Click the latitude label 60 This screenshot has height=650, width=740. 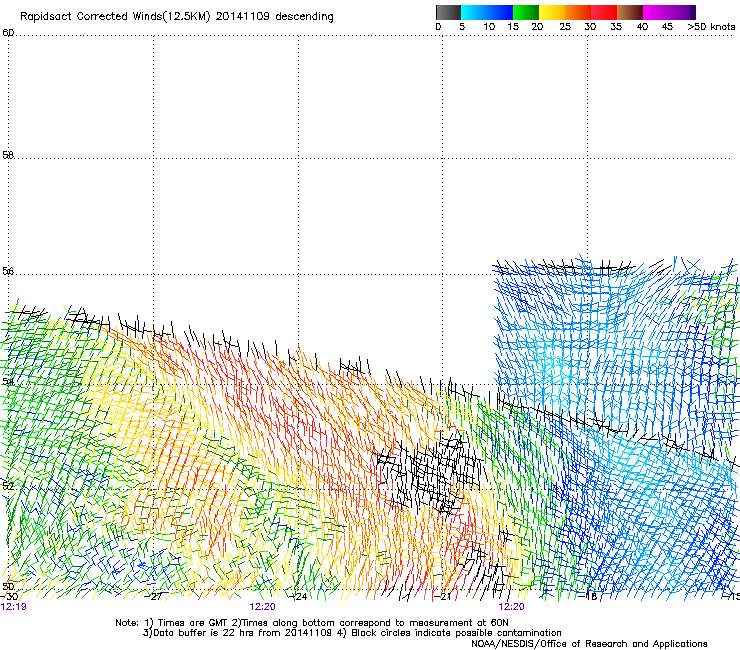[x=8, y=33]
